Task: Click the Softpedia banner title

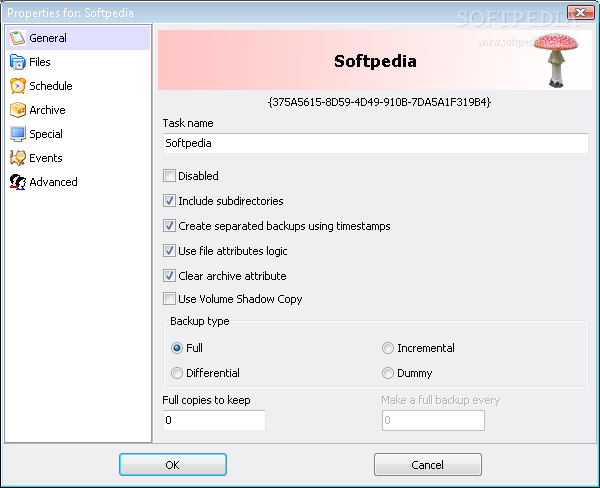Action: click(375, 61)
